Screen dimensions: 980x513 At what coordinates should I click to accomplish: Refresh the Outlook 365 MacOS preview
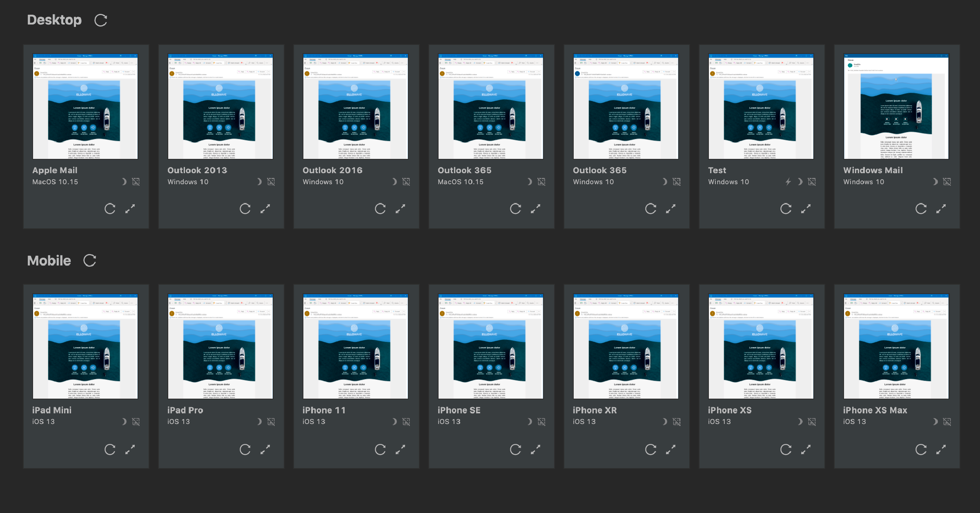coord(515,209)
